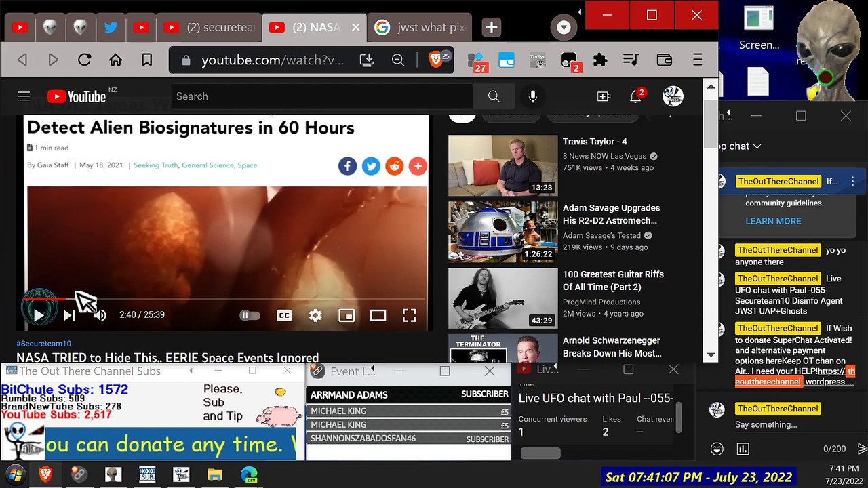This screenshot has height=488, width=868.
Task: Open the Windows Start button
Action: pyautogui.click(x=15, y=474)
